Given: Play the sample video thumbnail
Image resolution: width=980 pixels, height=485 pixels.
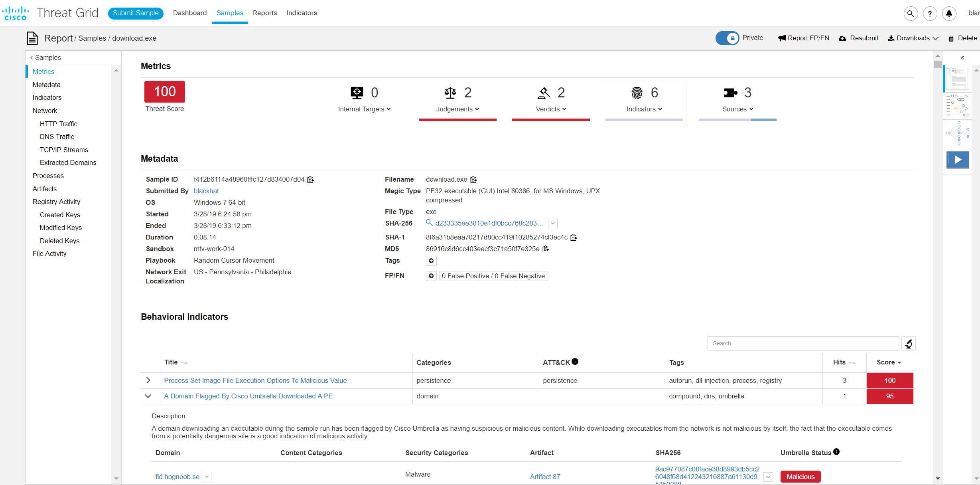Looking at the screenshot, I should pos(958,160).
